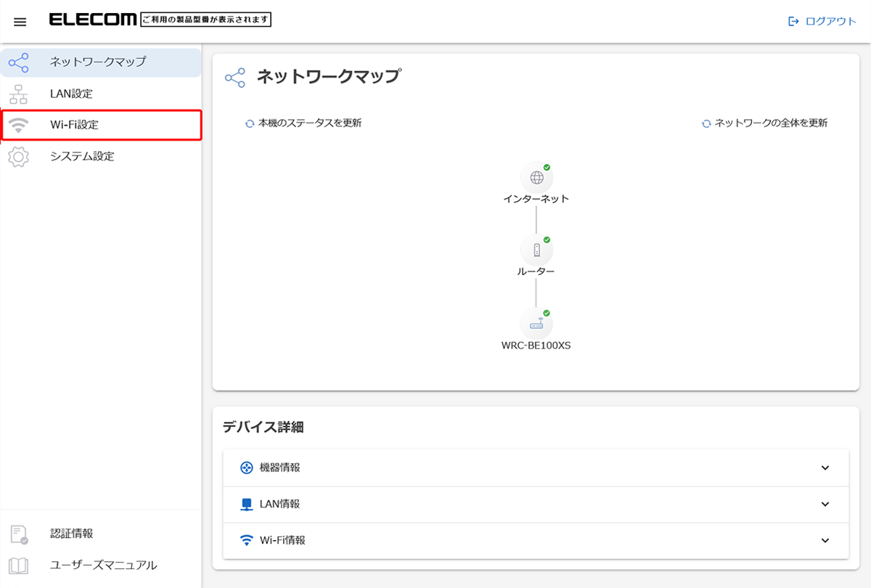Click the WRC-BE100XS device icon
Viewport: 871px width, 588px height.
tap(536, 324)
